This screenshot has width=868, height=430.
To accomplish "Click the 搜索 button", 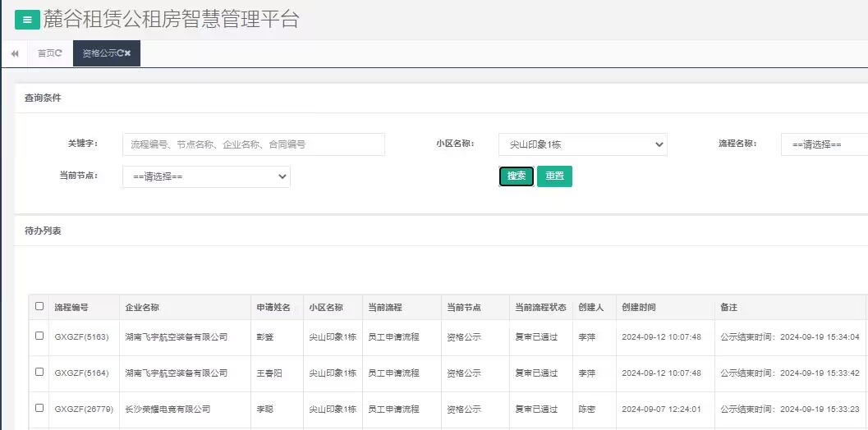I will coord(517,176).
